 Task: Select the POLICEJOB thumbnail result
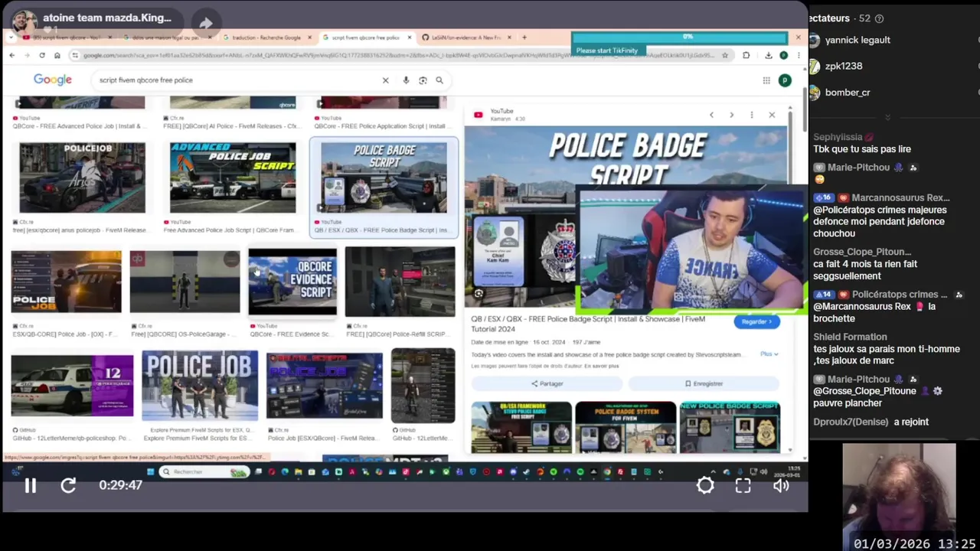point(82,178)
